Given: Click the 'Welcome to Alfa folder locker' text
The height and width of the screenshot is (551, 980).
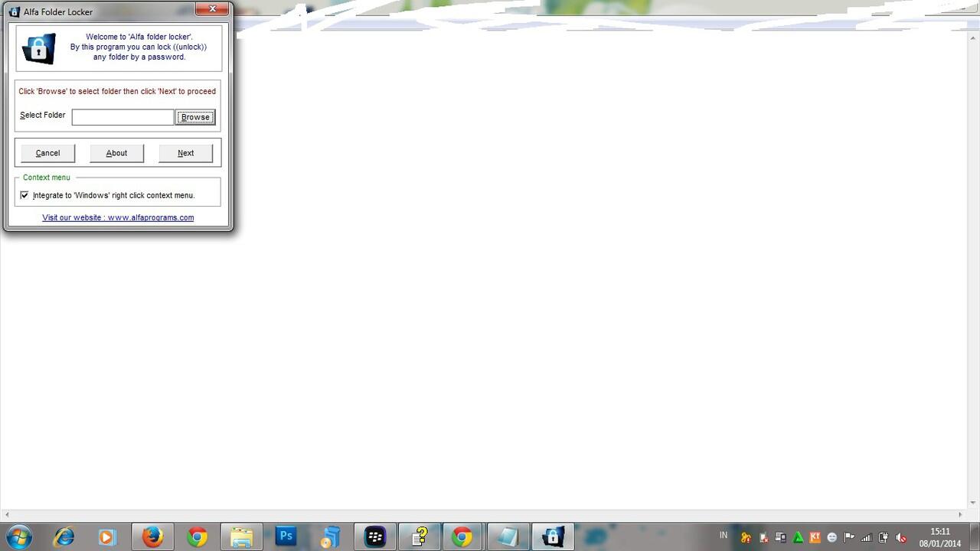Looking at the screenshot, I should [x=139, y=37].
